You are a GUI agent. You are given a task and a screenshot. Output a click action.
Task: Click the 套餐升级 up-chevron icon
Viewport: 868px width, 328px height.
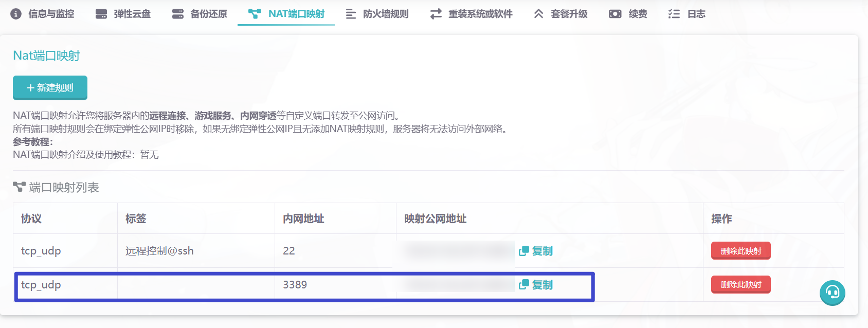click(538, 14)
